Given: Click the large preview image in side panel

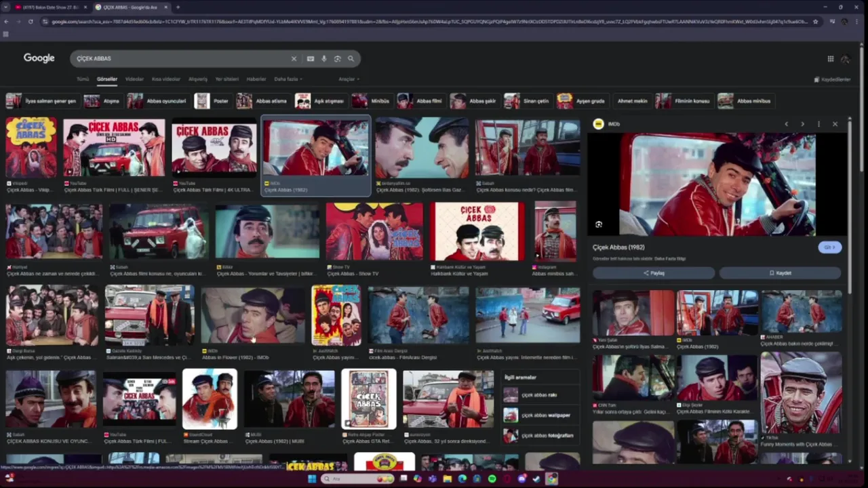Looking at the screenshot, I should click(x=717, y=184).
